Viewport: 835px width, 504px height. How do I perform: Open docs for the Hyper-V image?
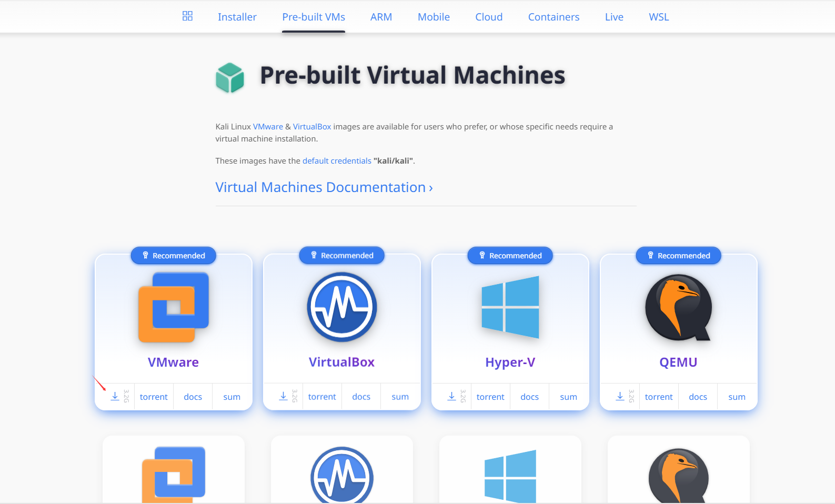(530, 397)
